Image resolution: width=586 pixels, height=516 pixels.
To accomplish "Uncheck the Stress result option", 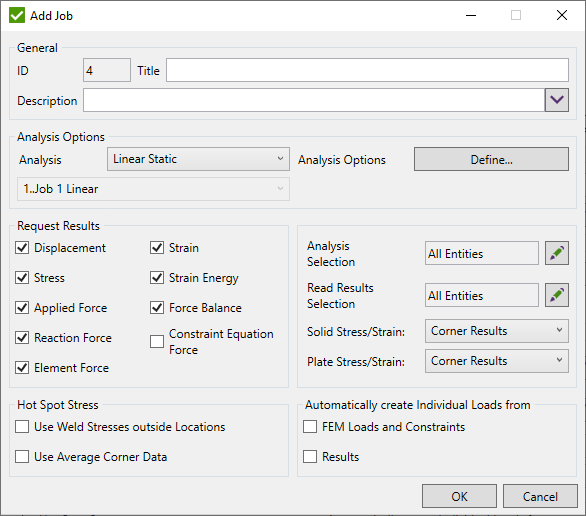I will point(22,277).
